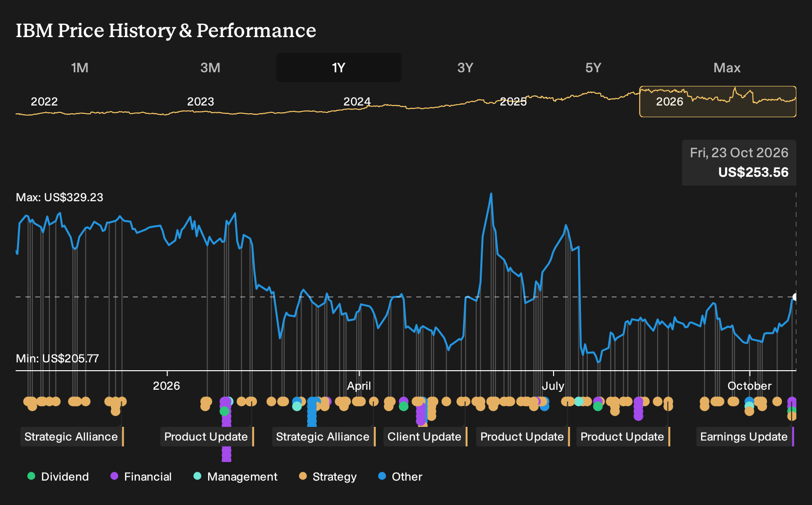Viewport: 812px width, 505px height.
Task: Show the Max time range
Action: click(x=727, y=67)
